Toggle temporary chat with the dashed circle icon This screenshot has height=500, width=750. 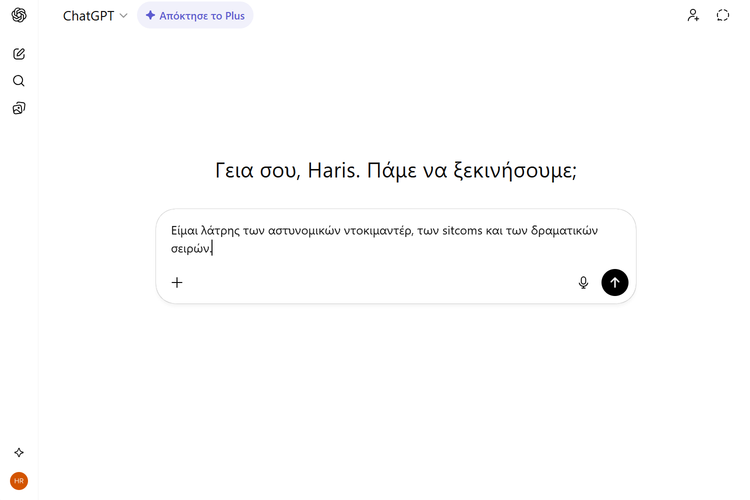723,16
